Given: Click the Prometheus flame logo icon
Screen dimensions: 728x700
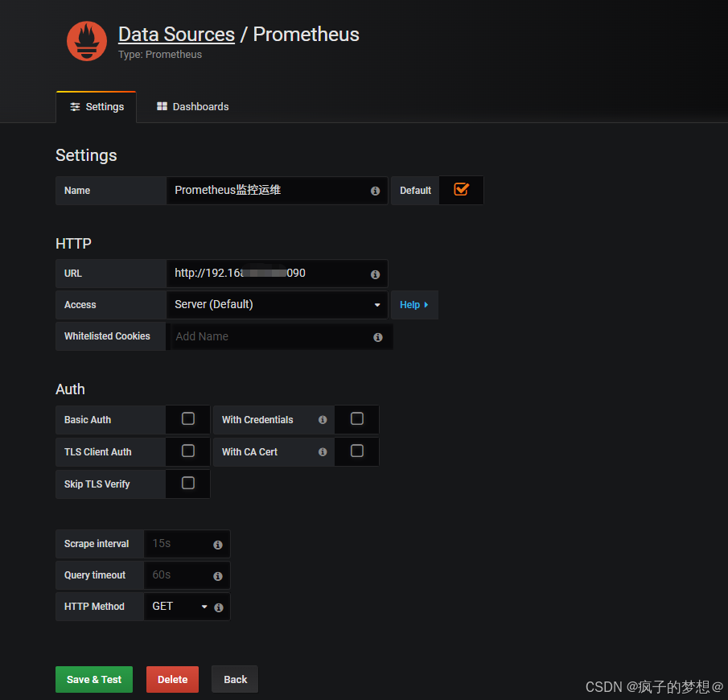Looking at the screenshot, I should coord(87,41).
